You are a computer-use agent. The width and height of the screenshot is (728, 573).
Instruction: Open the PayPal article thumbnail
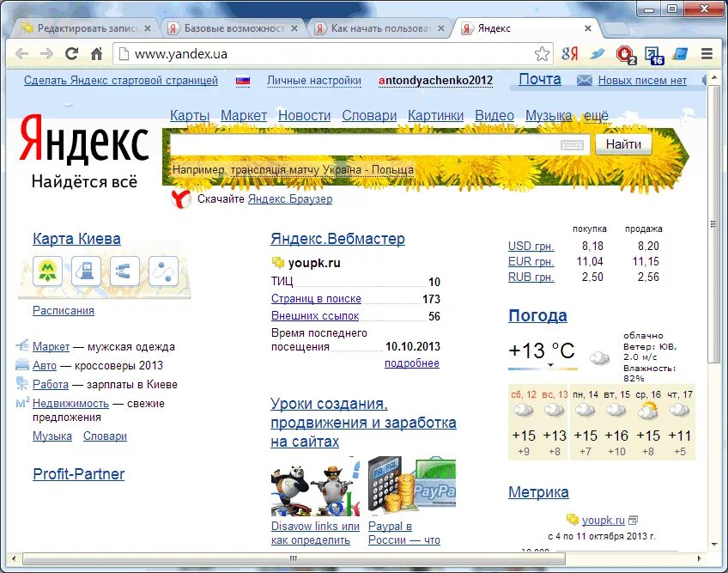[x=412, y=486]
